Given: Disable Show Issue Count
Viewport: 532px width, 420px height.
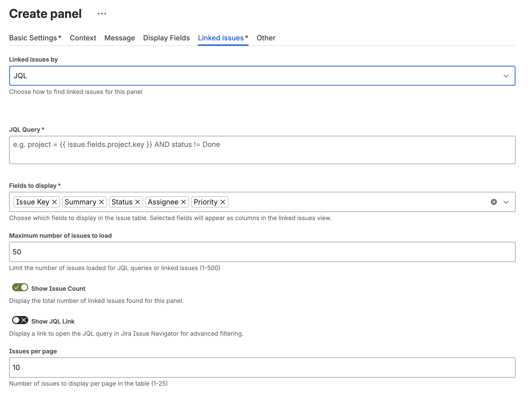Looking at the screenshot, I should point(20,288).
